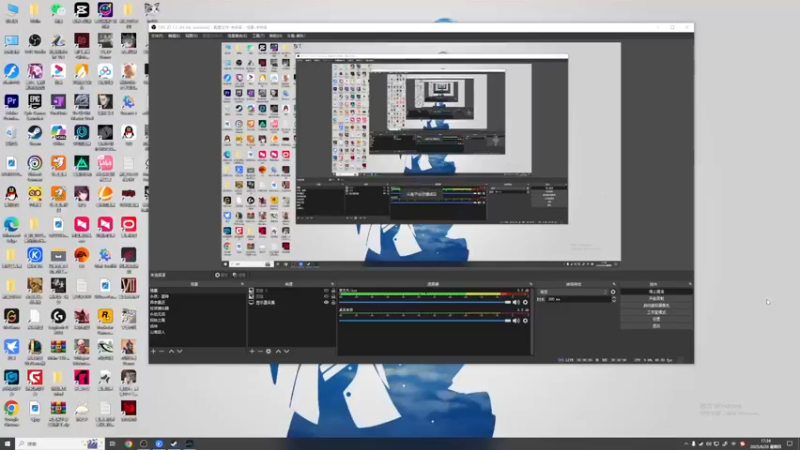The height and width of the screenshot is (450, 800).
Task: Mute the second audio mixer channel
Action: click(516, 321)
